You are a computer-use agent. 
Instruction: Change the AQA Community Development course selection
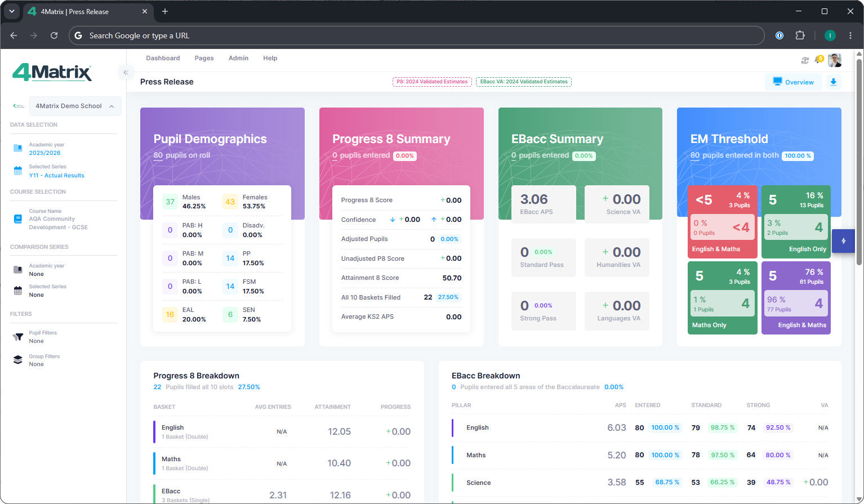pyautogui.click(x=59, y=223)
